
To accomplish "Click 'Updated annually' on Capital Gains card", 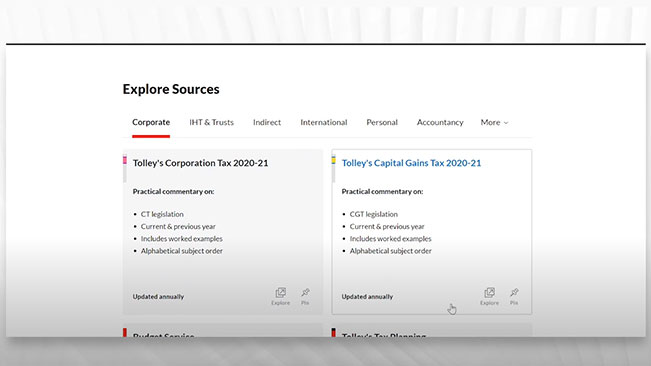I will 367,297.
